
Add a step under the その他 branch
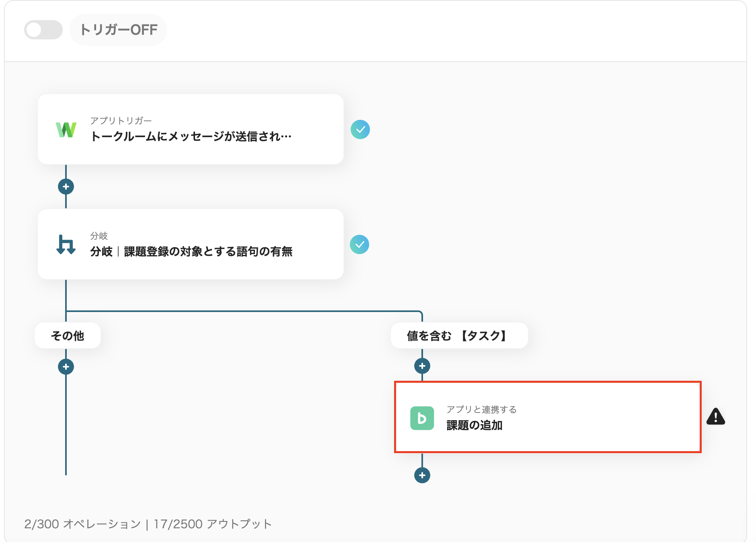[x=66, y=367]
